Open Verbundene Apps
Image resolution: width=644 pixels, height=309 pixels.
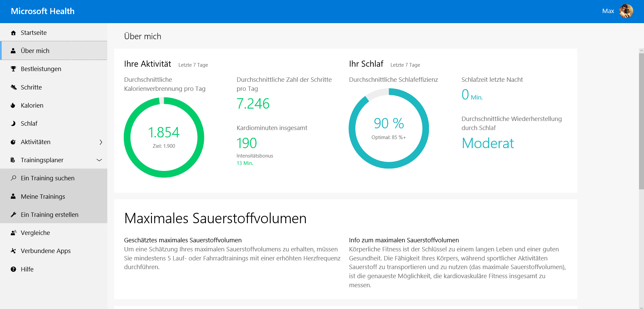point(54,251)
